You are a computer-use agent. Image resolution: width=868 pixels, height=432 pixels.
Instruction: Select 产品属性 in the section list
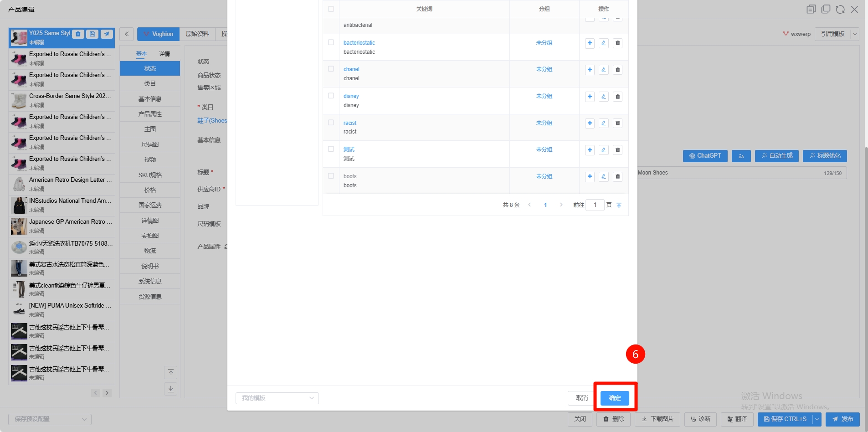tap(150, 114)
